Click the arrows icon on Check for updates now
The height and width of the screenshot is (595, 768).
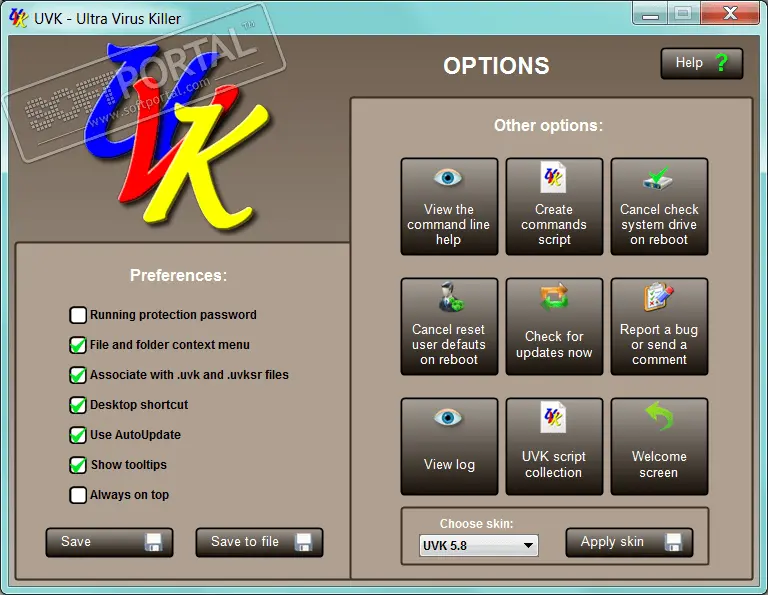pos(554,297)
